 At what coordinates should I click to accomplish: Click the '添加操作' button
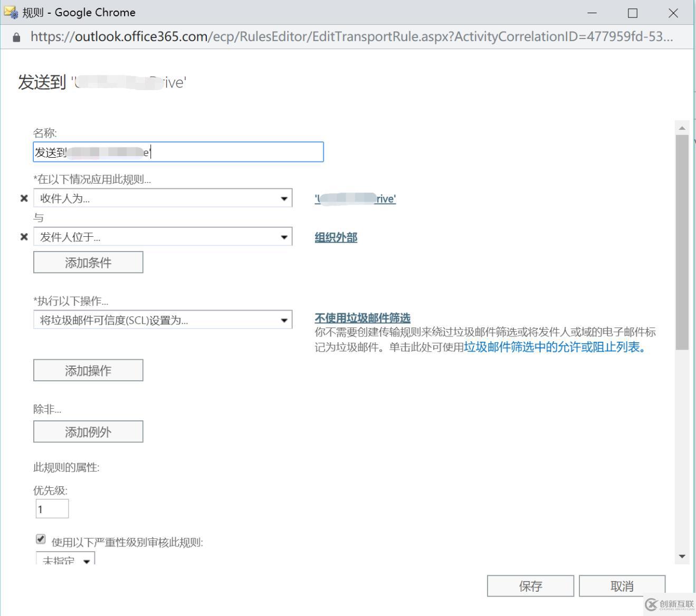(x=88, y=370)
